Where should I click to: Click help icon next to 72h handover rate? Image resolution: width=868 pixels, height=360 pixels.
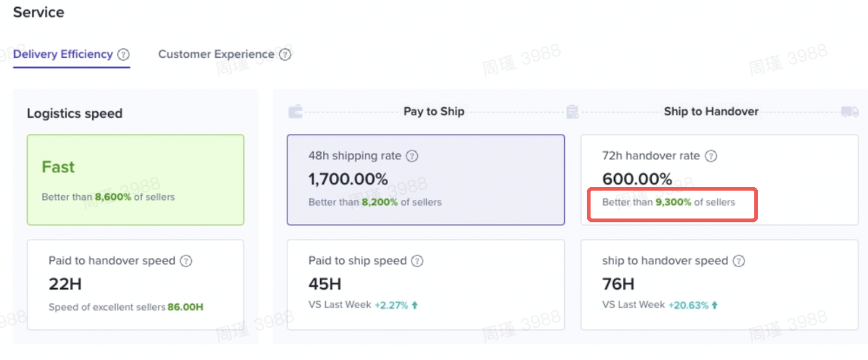pyautogui.click(x=711, y=156)
